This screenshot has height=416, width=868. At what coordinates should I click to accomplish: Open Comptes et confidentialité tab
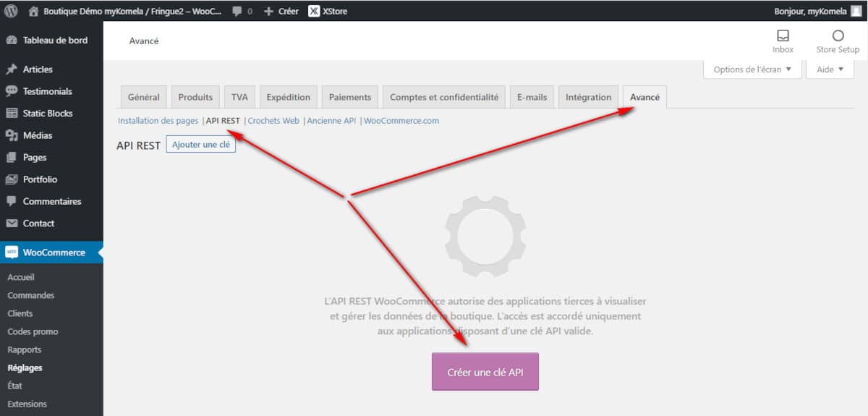pyautogui.click(x=444, y=97)
